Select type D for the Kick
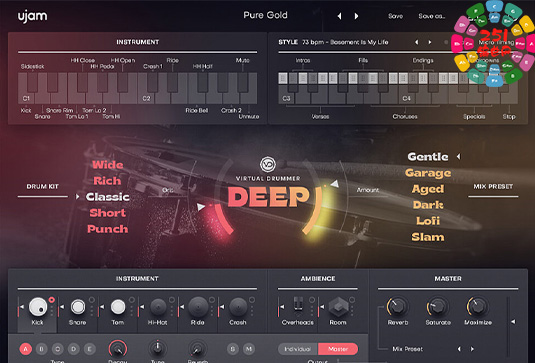 click(74, 349)
